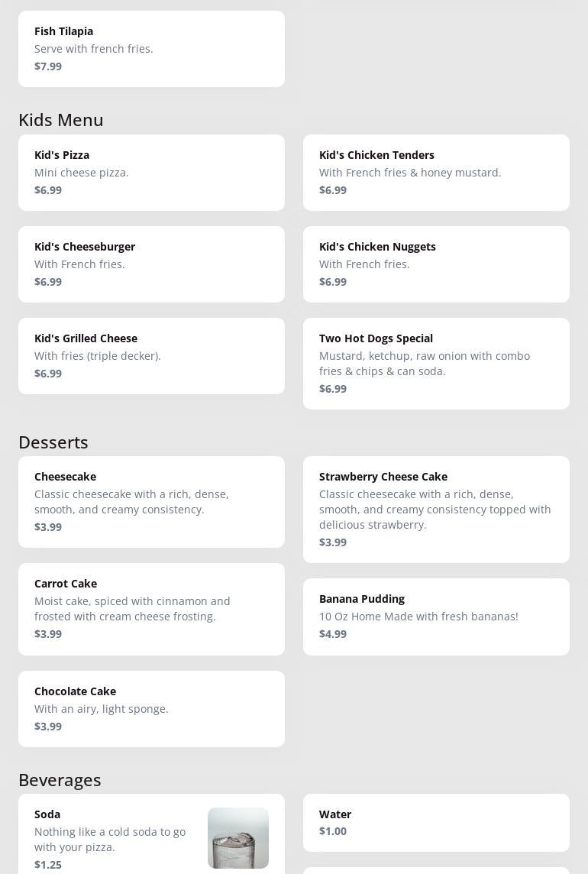Screen dimensions: 588x874
Task: Open the Fish Tilapia menu item
Action: pos(151,48)
